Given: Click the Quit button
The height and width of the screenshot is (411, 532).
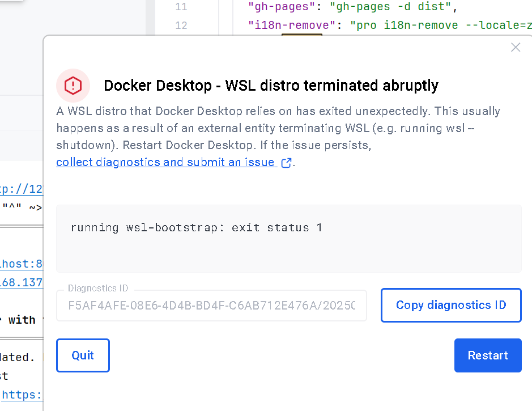Looking at the screenshot, I should pos(83,355).
